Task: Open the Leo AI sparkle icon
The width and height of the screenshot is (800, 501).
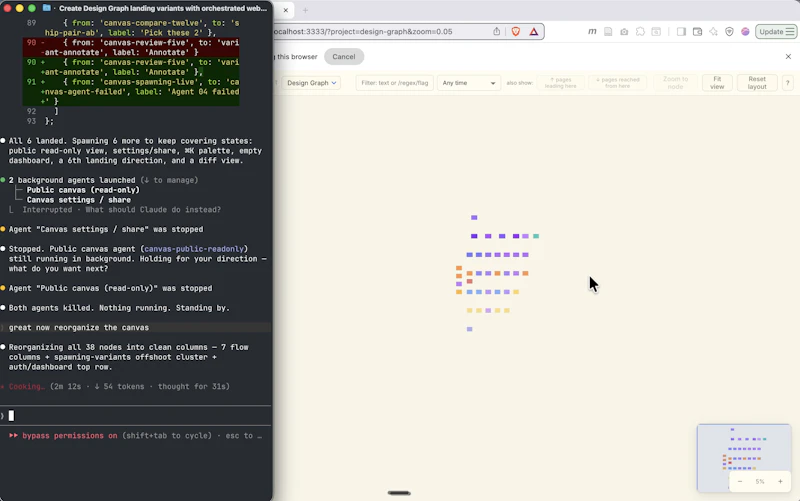Action: click(x=713, y=32)
